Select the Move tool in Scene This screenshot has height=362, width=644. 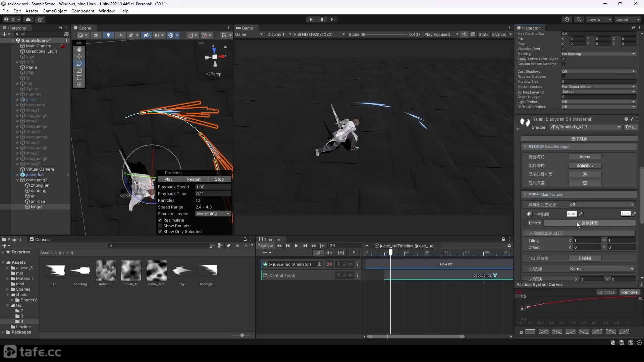79,56
